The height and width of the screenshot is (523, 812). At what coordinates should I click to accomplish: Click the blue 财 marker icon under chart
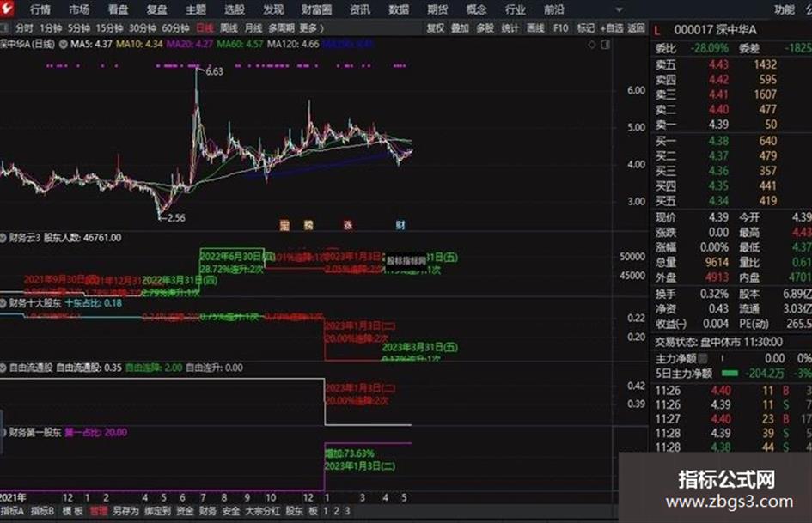(x=400, y=225)
